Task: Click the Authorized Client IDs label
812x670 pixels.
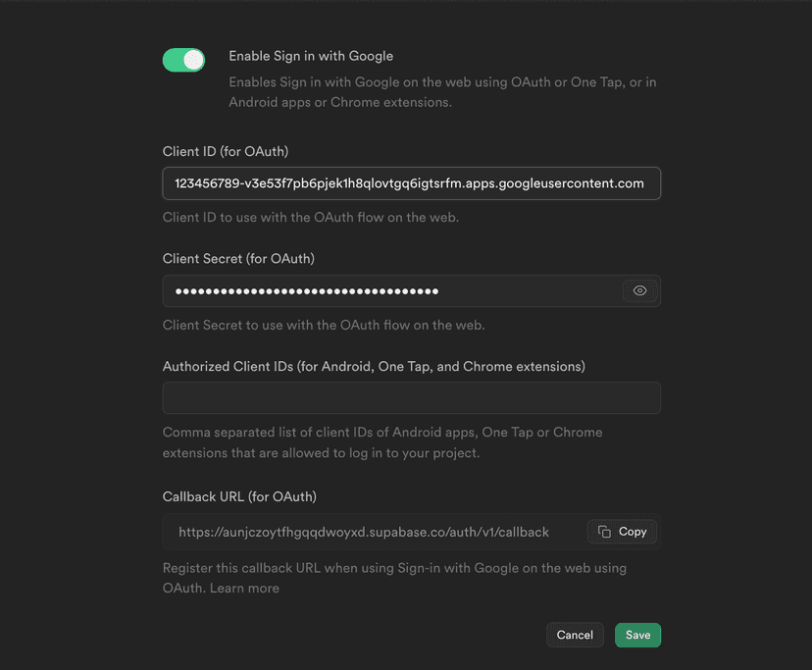Action: [x=373, y=365]
